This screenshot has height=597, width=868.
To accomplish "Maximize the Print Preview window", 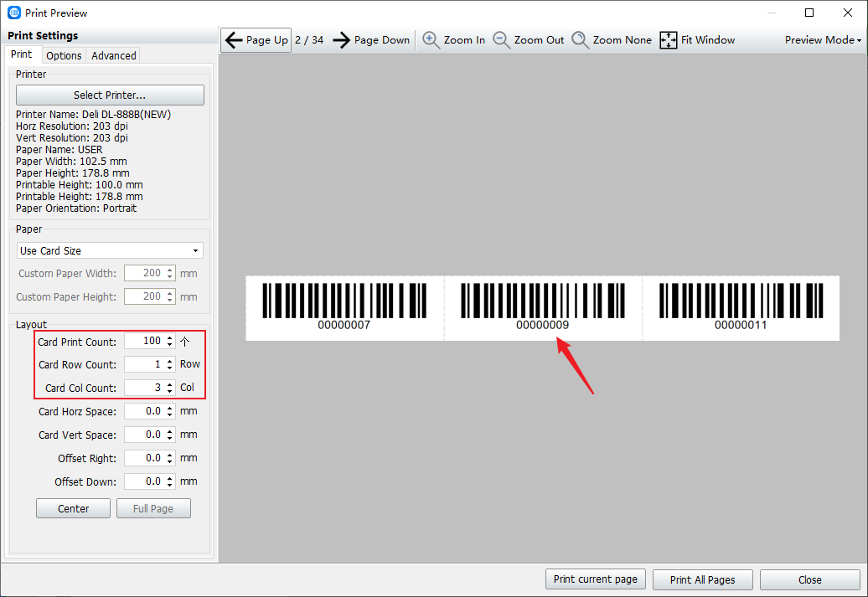I will pyautogui.click(x=809, y=13).
